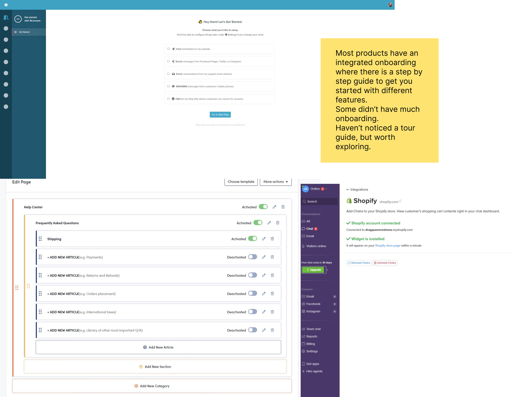Image resolution: width=532 pixels, height=397 pixels.
Task: Check the FAQ for my Help Site box
Action: point(168,99)
